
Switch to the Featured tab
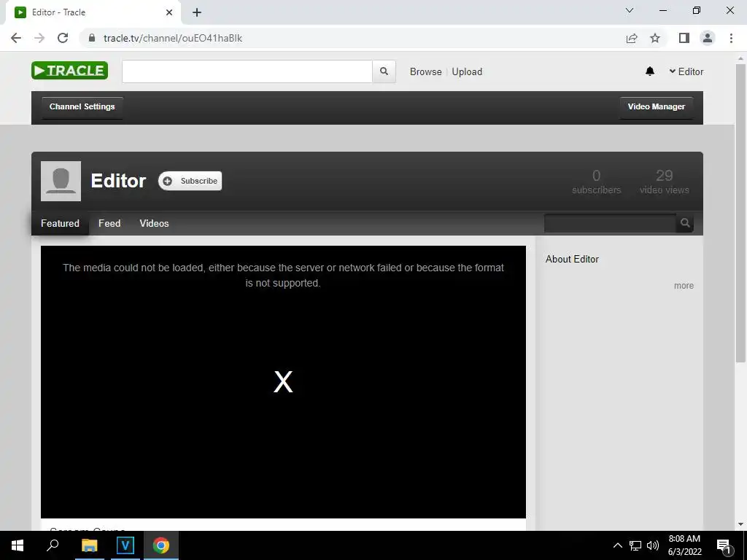(x=60, y=223)
